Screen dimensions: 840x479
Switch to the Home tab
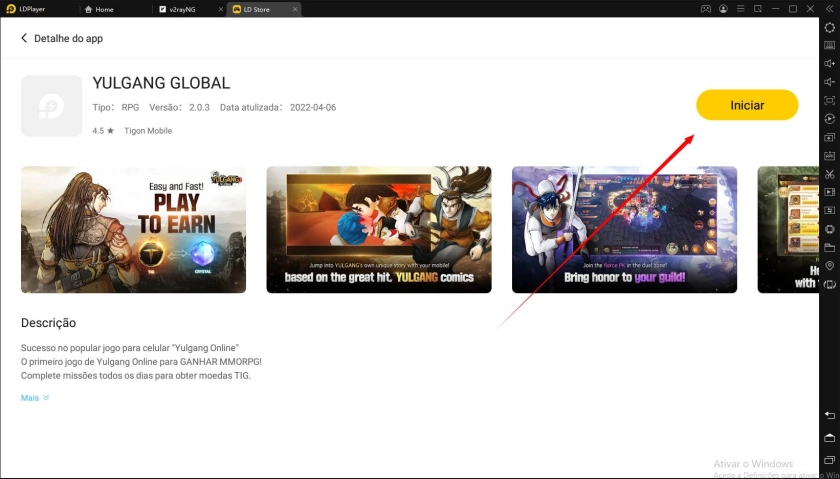tap(99, 9)
